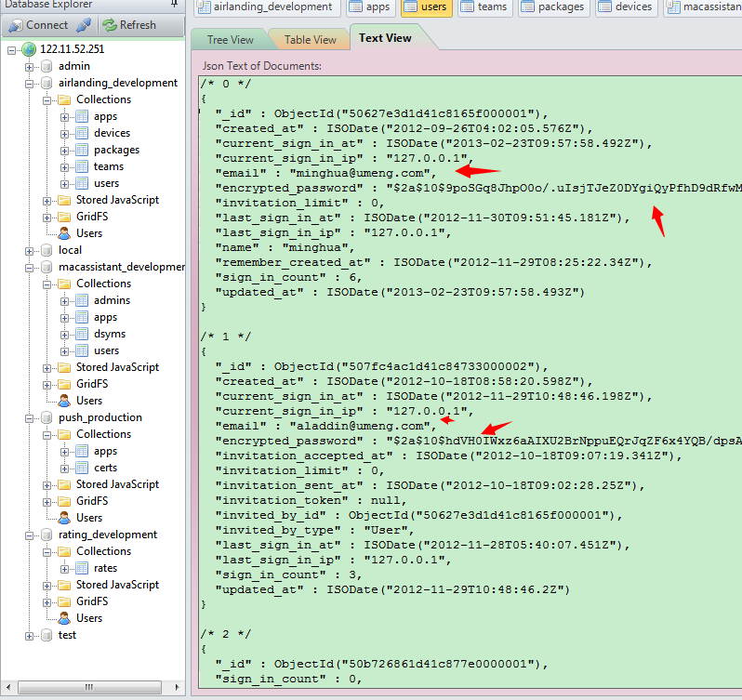Click the Connect button
Viewport: 742px width, 700px height.
coord(39,25)
